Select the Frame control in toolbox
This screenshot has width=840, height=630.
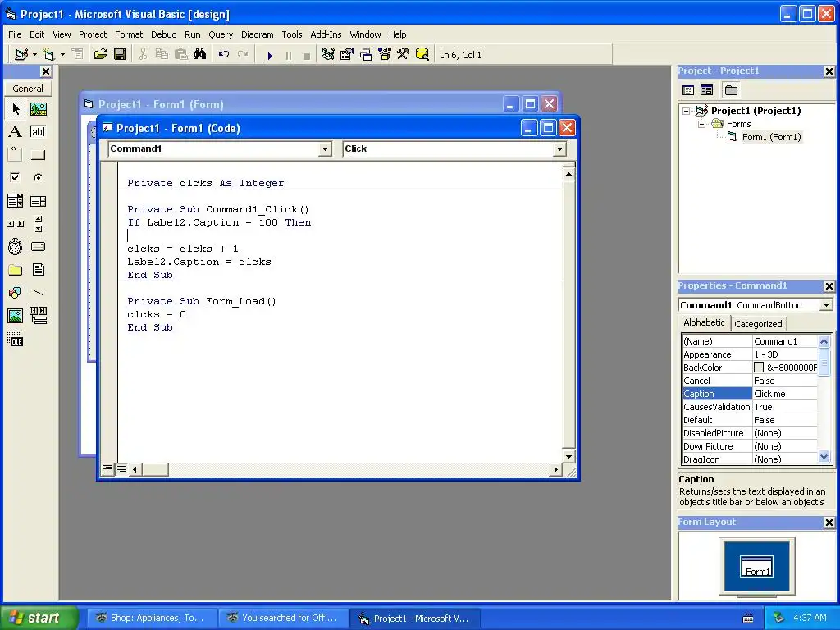16,155
